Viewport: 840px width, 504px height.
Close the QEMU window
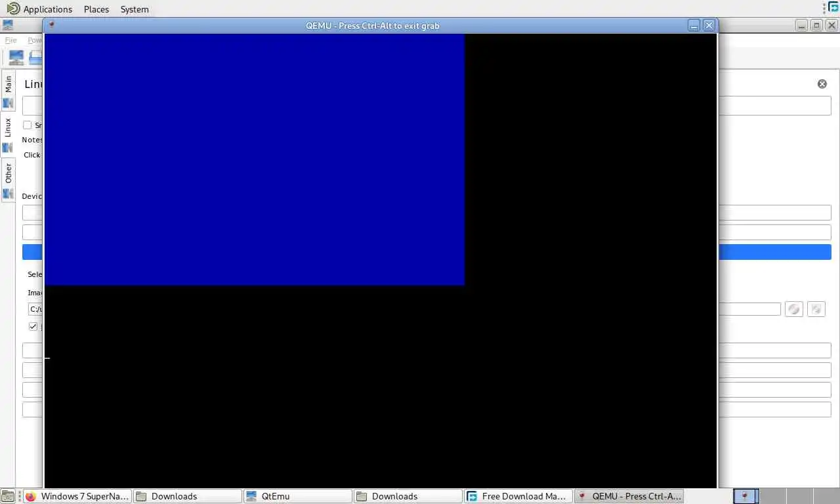pos(709,25)
